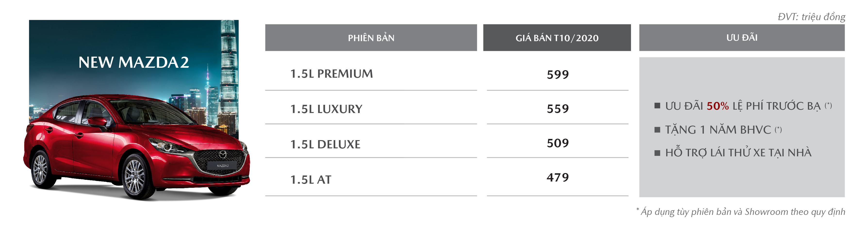Click the red 50% discount text
Screen dimensions: 868x227
tap(718, 106)
